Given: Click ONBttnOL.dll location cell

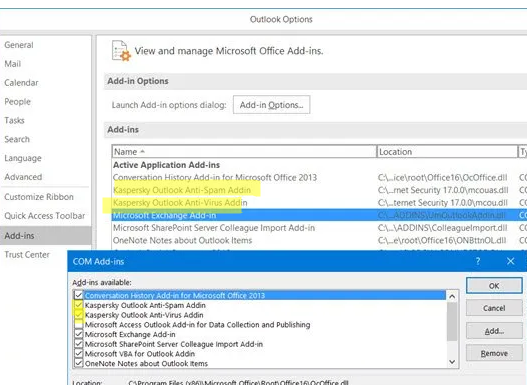Looking at the screenshot, I should (x=442, y=241).
